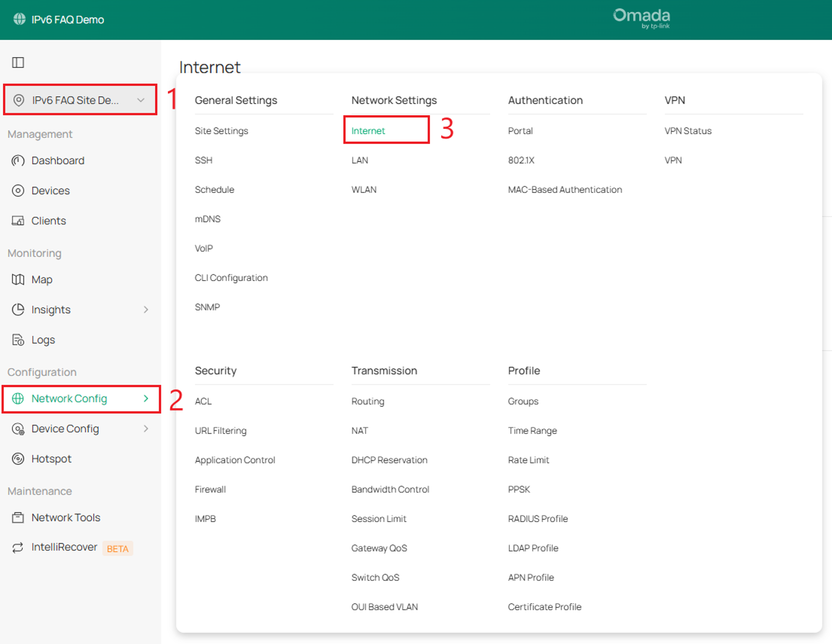
Task: Open the Map page
Action: 42,280
